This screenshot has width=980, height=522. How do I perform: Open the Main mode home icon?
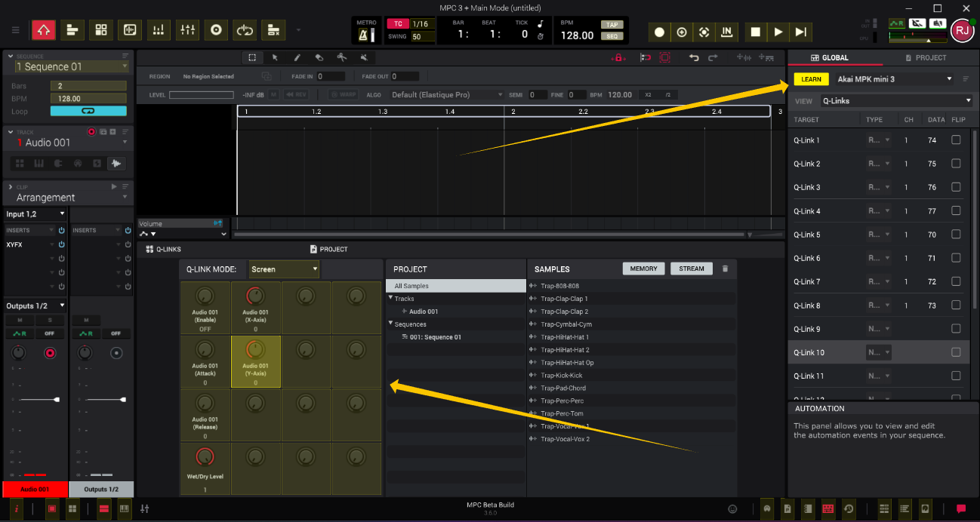click(43, 30)
